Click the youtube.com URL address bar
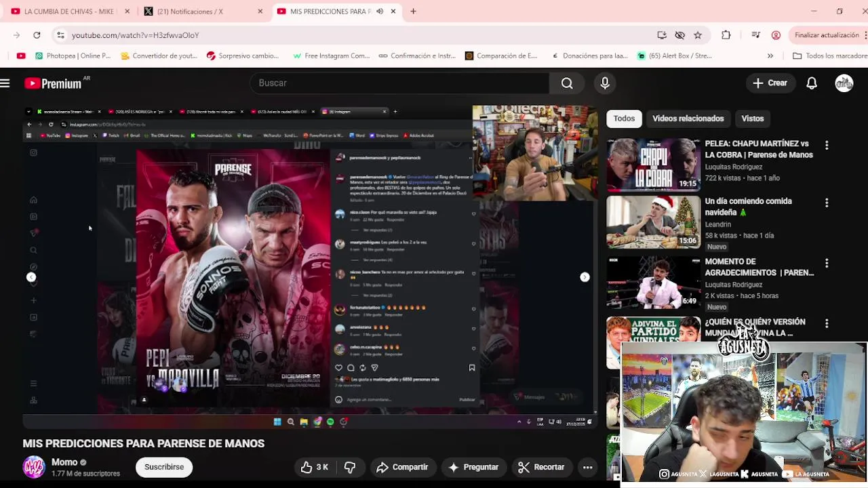The width and height of the screenshot is (868, 488). pyautogui.click(x=135, y=35)
